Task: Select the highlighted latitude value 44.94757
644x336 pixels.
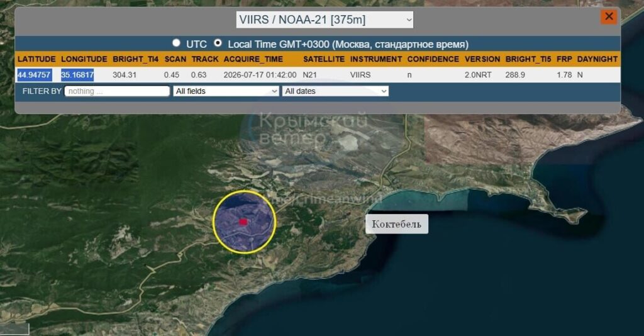Action: click(x=34, y=75)
